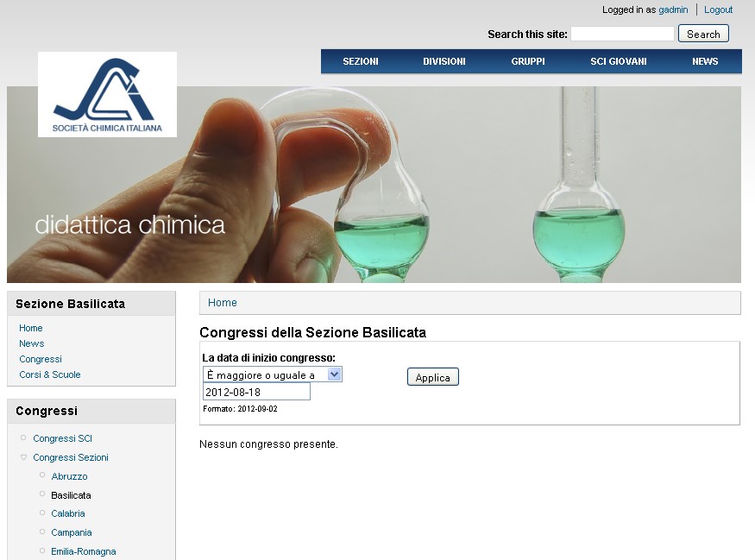Screen dimensions: 755x560
Task: Open Congressi in Sezione Basilicata sidebar
Action: tap(41, 359)
